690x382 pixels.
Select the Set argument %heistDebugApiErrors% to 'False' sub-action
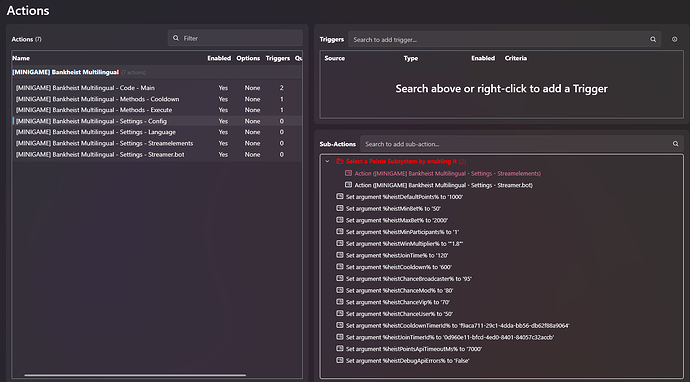[408, 360]
